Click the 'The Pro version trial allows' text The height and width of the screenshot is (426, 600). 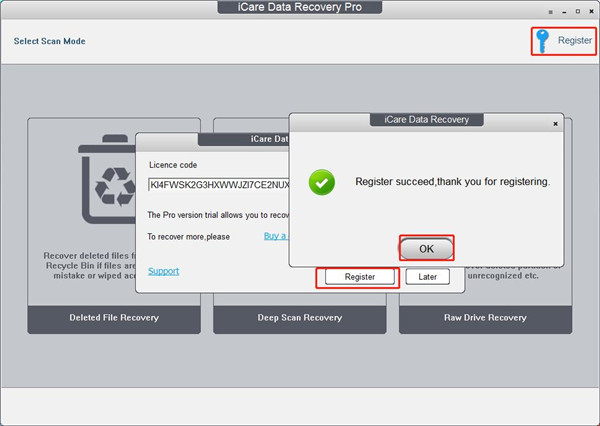pyautogui.click(x=218, y=215)
